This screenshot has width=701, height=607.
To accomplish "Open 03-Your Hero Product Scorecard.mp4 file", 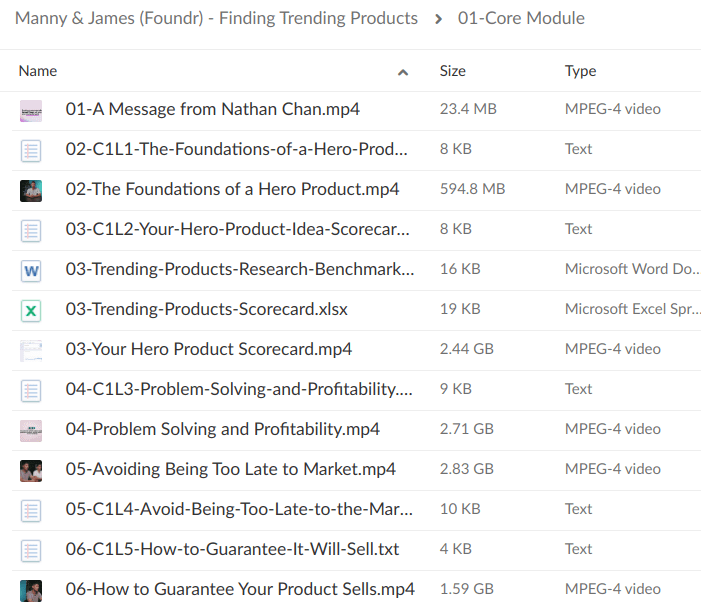I will pos(208,349).
